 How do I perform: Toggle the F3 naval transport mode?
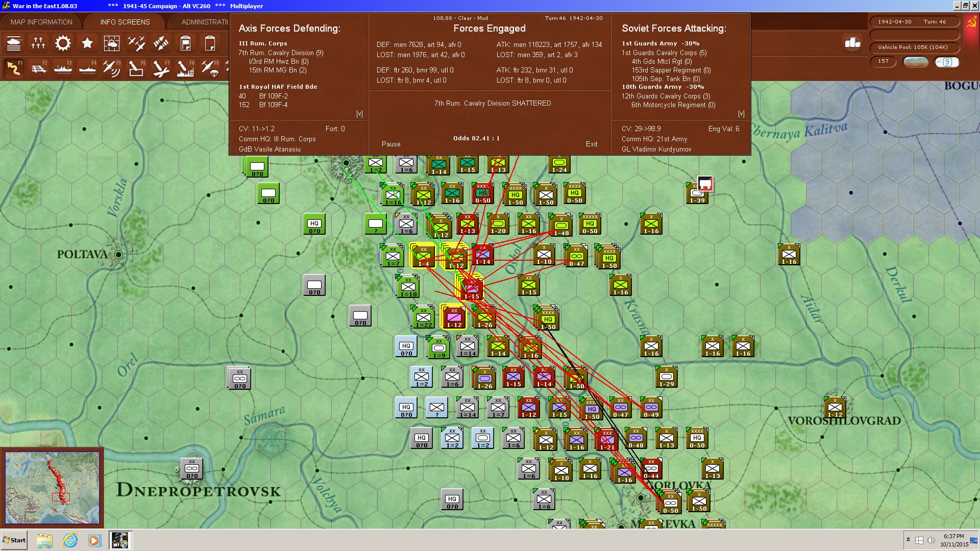[63, 68]
